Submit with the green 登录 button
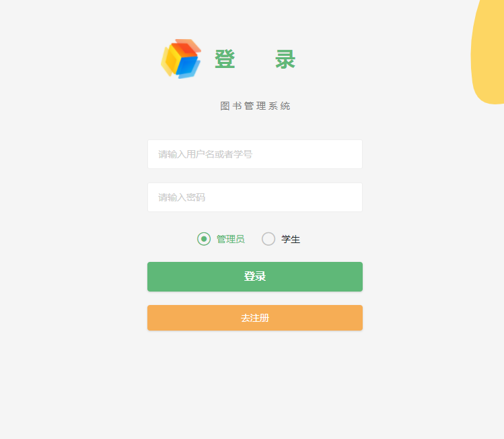This screenshot has height=439, width=504. 255,277
